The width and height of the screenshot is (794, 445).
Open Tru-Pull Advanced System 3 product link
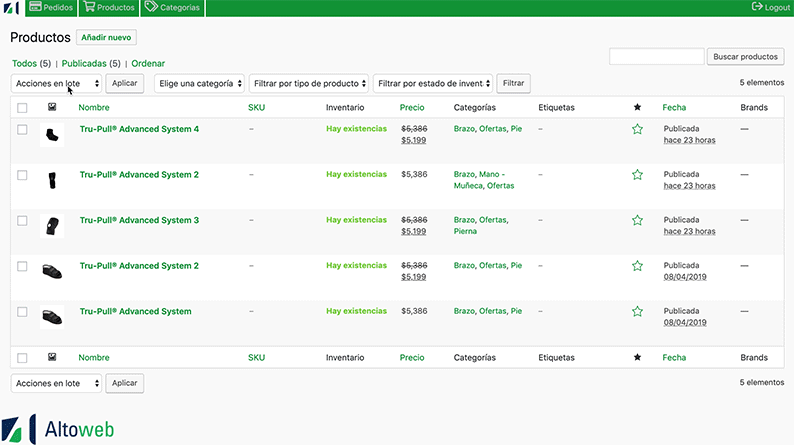[x=139, y=220]
